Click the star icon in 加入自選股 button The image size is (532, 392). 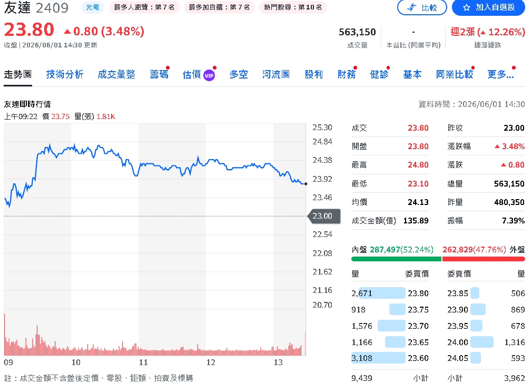tap(467, 7)
